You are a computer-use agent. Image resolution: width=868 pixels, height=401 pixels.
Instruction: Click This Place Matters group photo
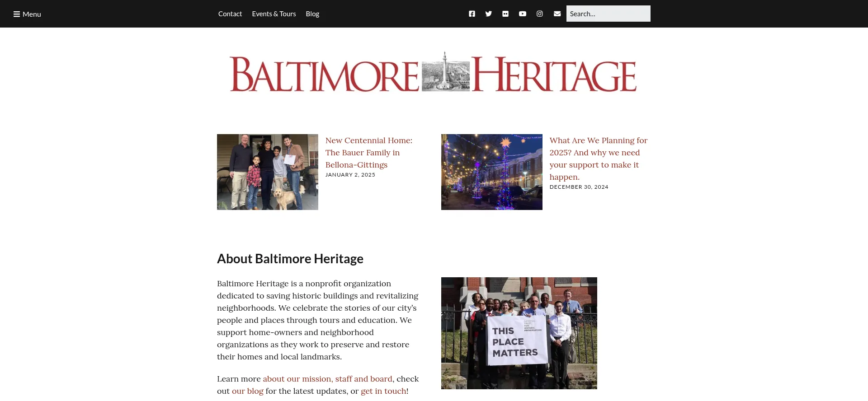(519, 333)
